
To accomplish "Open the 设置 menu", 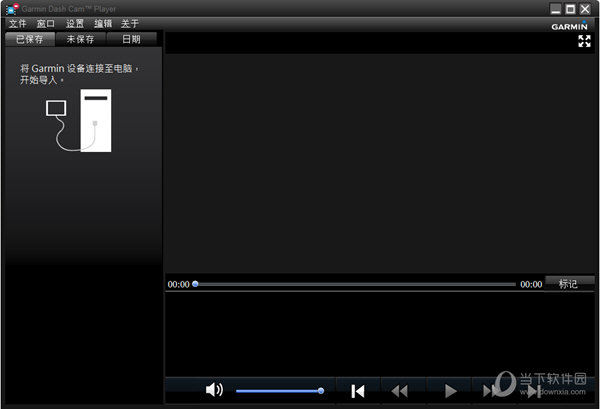I will tap(75, 24).
